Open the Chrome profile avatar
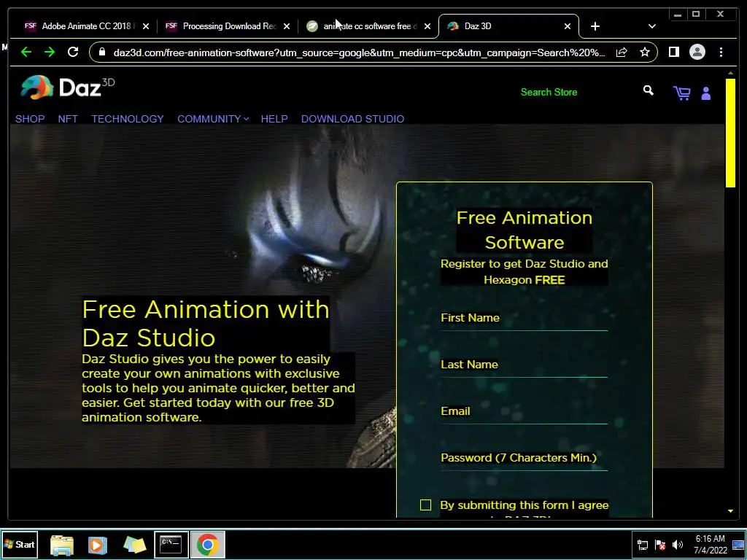The image size is (747, 560). tap(697, 52)
